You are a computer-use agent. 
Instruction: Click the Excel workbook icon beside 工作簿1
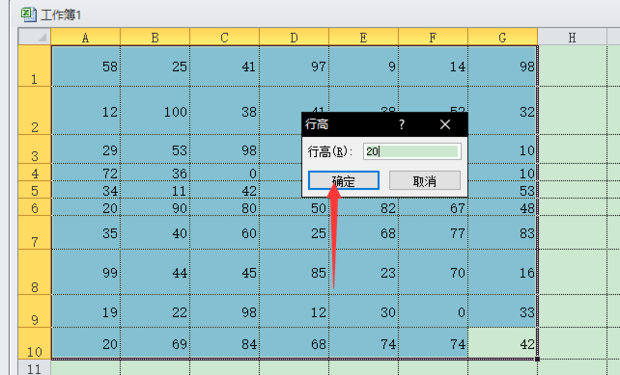click(28, 14)
